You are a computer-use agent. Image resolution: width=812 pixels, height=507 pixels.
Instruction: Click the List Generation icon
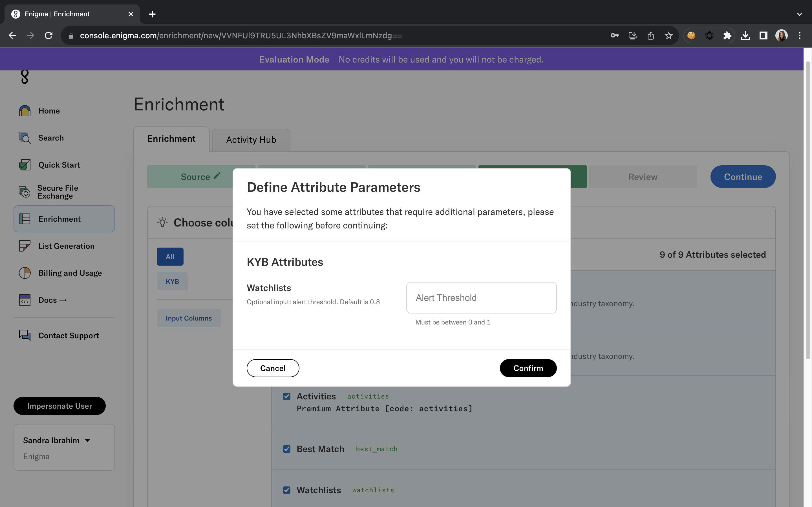click(x=25, y=246)
